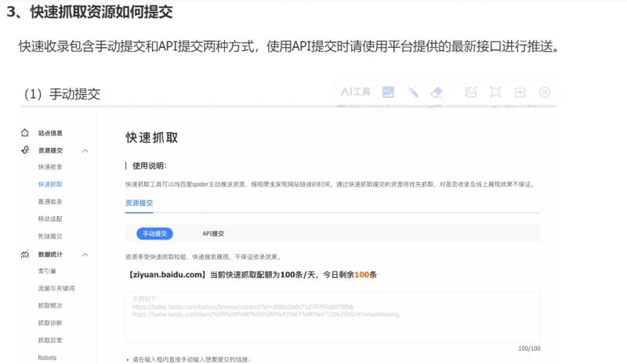Viewport: 627px width, 364px height.
Task: Open the hexagon settings icon
Action: (545, 92)
